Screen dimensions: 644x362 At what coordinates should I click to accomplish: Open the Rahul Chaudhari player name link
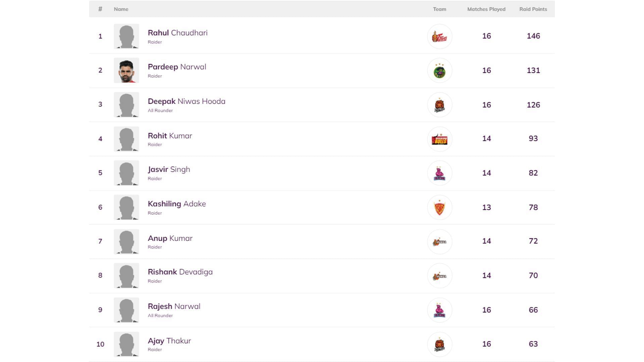(x=177, y=33)
